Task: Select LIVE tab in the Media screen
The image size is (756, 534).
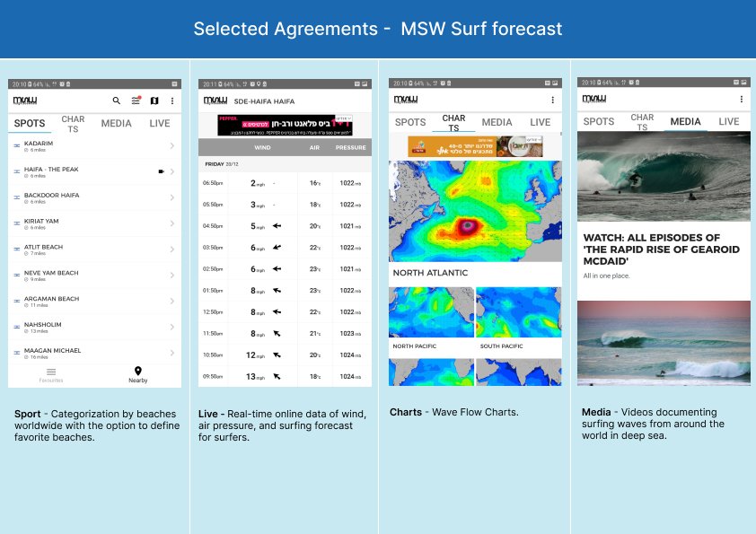Action: point(728,121)
